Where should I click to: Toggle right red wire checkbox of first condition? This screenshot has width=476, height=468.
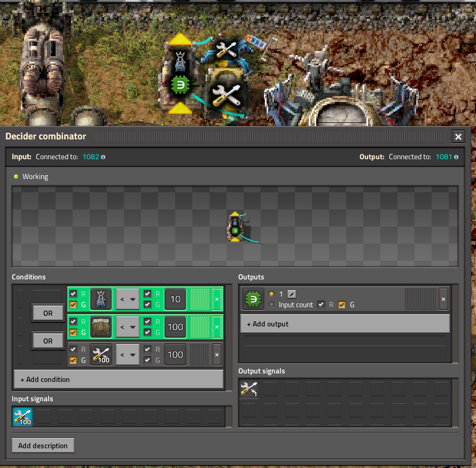coord(147,293)
